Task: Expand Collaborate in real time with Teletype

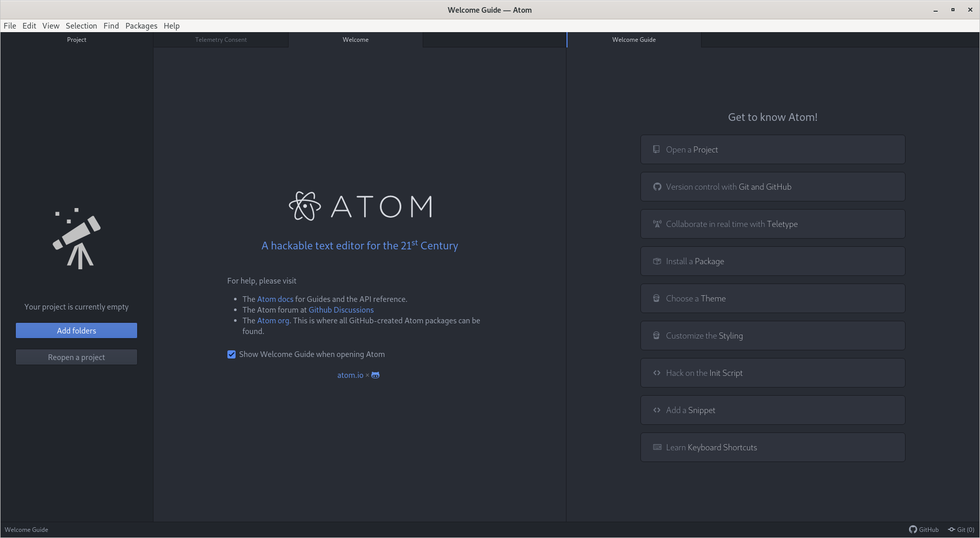Action: (772, 224)
